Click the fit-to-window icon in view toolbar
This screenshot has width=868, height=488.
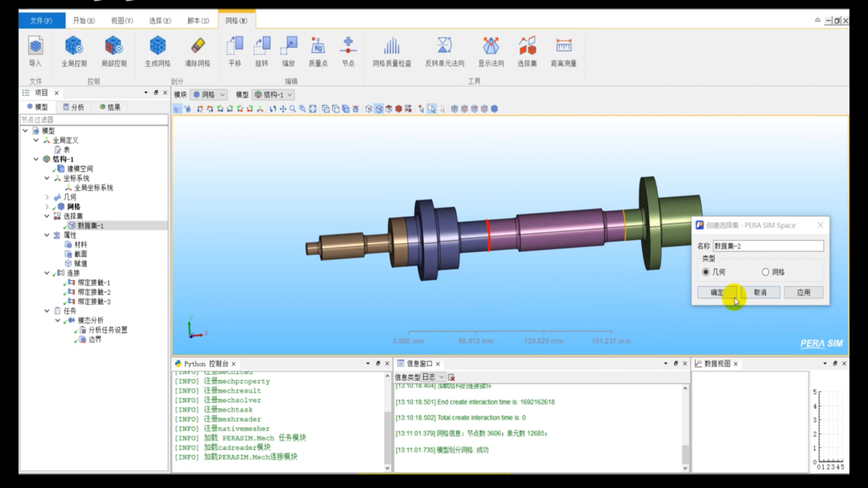coord(313,109)
